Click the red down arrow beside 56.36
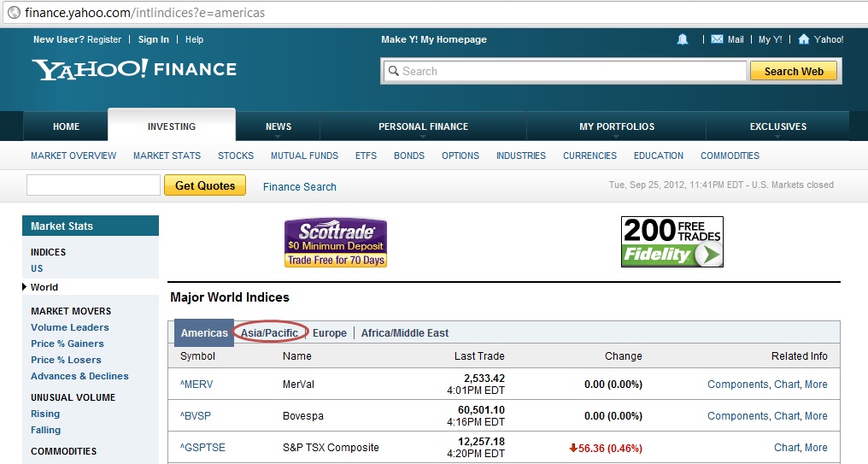 (x=573, y=448)
